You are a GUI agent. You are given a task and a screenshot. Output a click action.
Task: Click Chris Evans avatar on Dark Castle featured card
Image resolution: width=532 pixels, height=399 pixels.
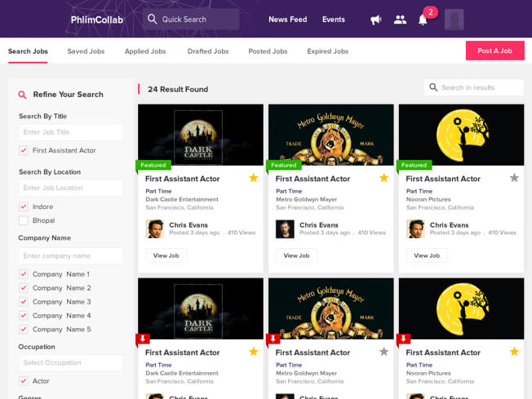155,228
